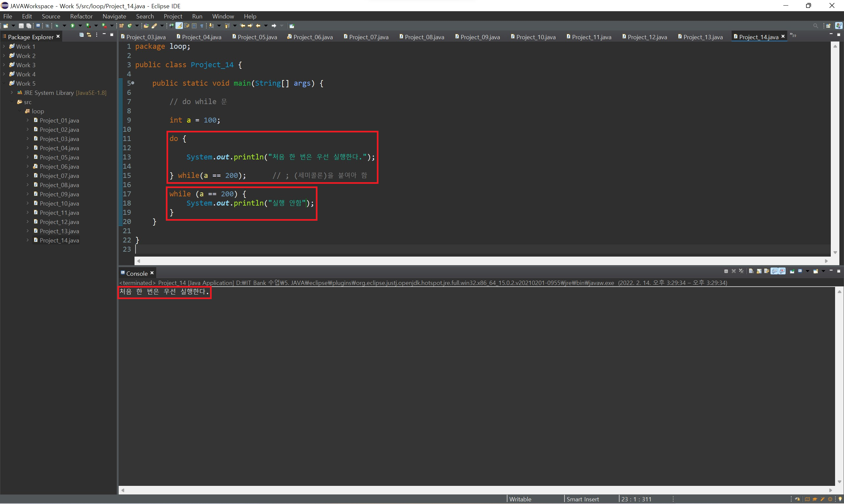Expand the Work 1 project
844x504 pixels.
[x=4, y=46]
